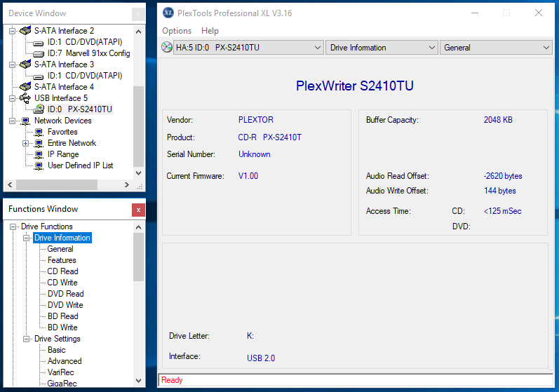Select DVD Read in the Functions Window
This screenshot has width=559, height=392.
click(66, 294)
